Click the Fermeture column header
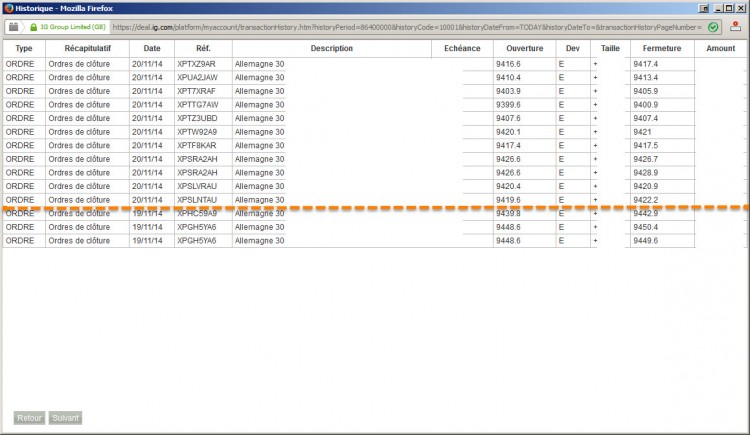The height and width of the screenshot is (435, 750). (x=662, y=48)
